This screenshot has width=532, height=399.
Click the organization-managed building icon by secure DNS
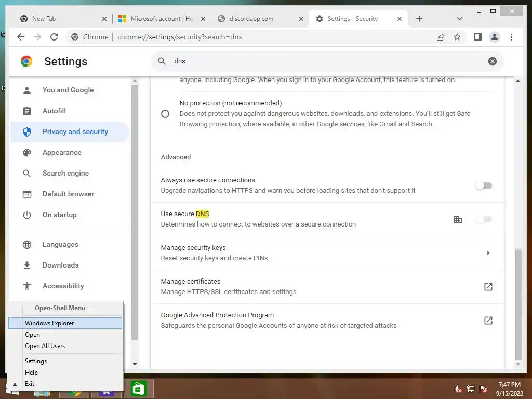[x=458, y=219]
